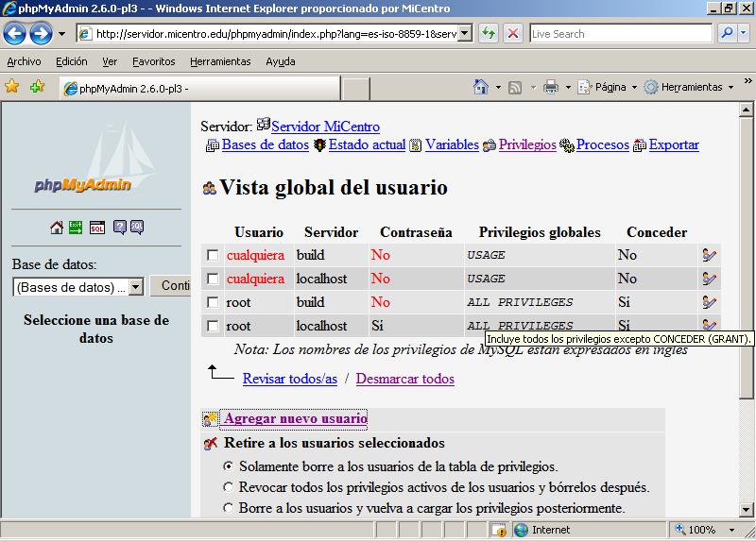The width and height of the screenshot is (756, 542).
Task: Click the browser refresh icon
Action: pyautogui.click(x=489, y=33)
